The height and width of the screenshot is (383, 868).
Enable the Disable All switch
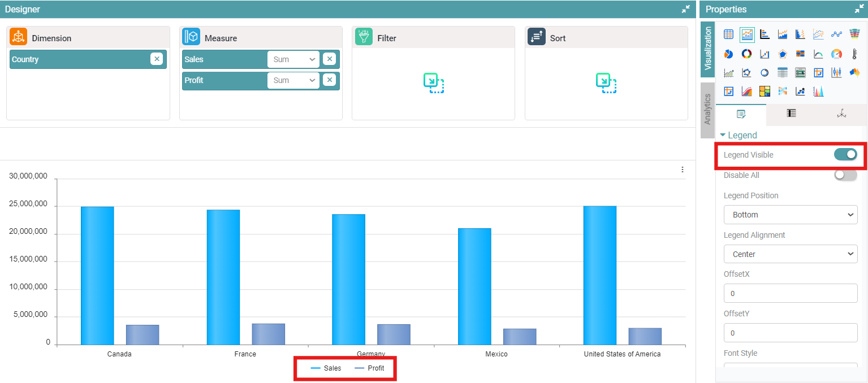845,175
